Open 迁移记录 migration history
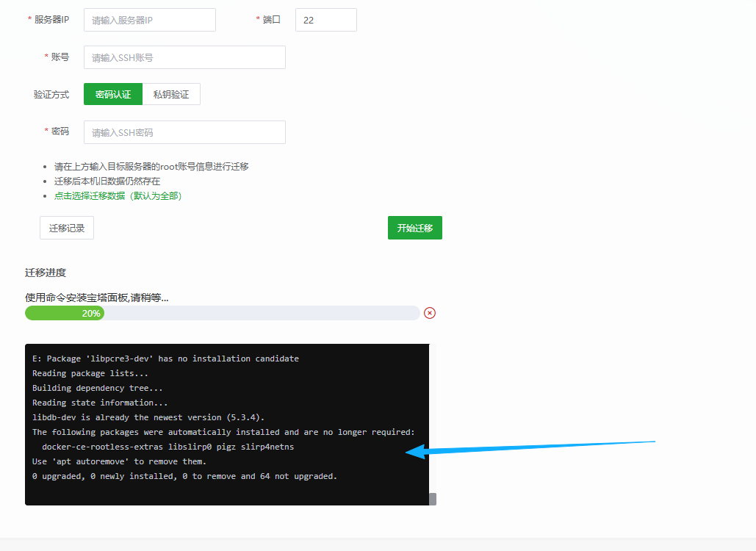Image resolution: width=756 pixels, height=551 pixels. click(x=67, y=228)
